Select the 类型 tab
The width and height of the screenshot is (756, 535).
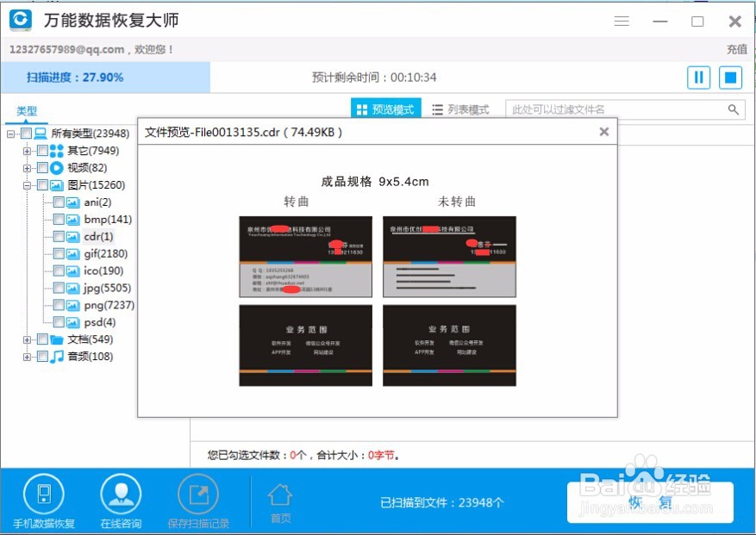pyautogui.click(x=27, y=112)
